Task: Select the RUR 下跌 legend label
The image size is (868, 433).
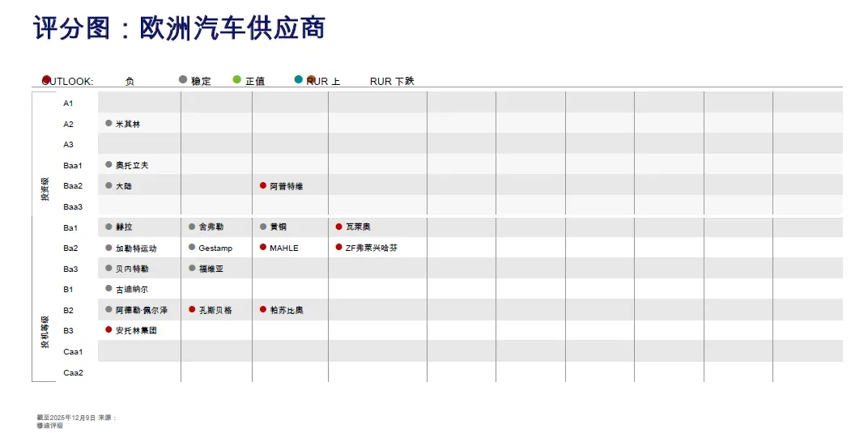Action: tap(392, 81)
